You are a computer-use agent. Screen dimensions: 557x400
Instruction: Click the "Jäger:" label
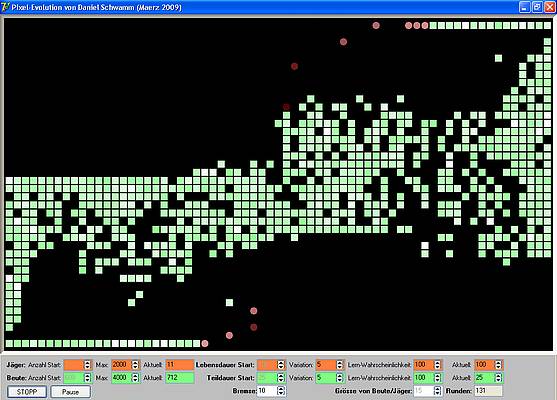click(16, 365)
